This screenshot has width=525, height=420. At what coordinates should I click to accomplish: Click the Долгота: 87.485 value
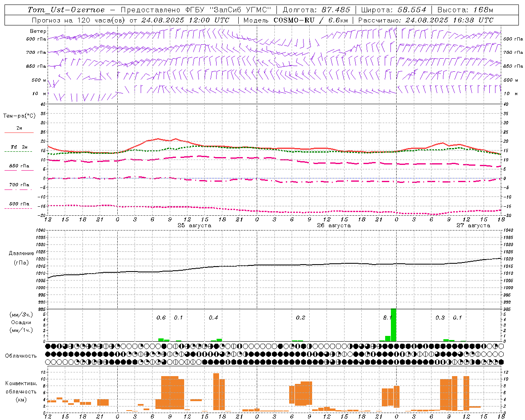click(x=317, y=10)
